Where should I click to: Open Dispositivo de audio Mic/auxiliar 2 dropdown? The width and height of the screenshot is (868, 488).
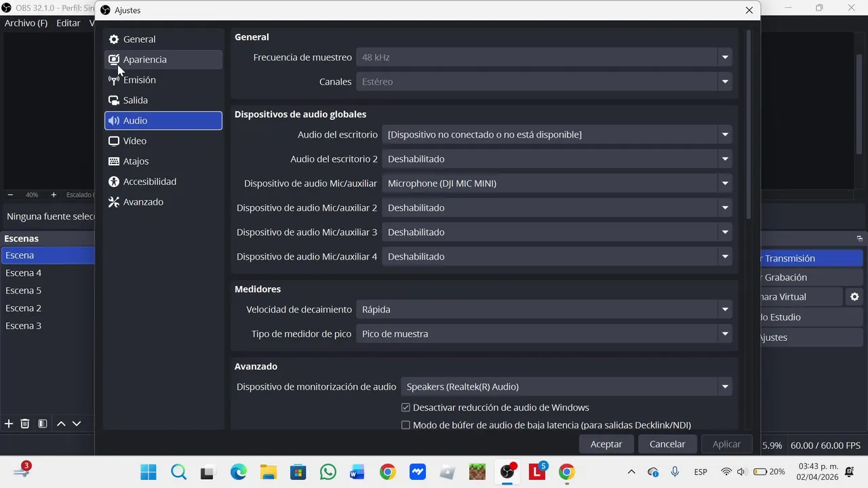click(x=557, y=207)
